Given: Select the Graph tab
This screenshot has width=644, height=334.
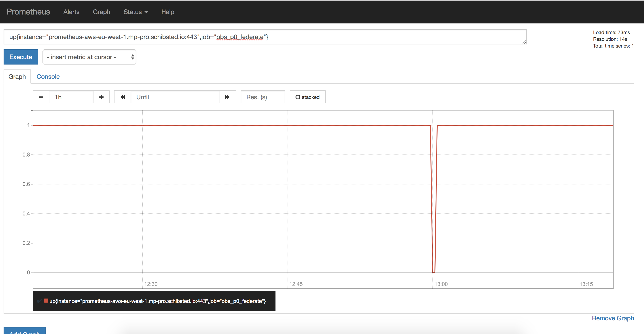Looking at the screenshot, I should tap(17, 77).
